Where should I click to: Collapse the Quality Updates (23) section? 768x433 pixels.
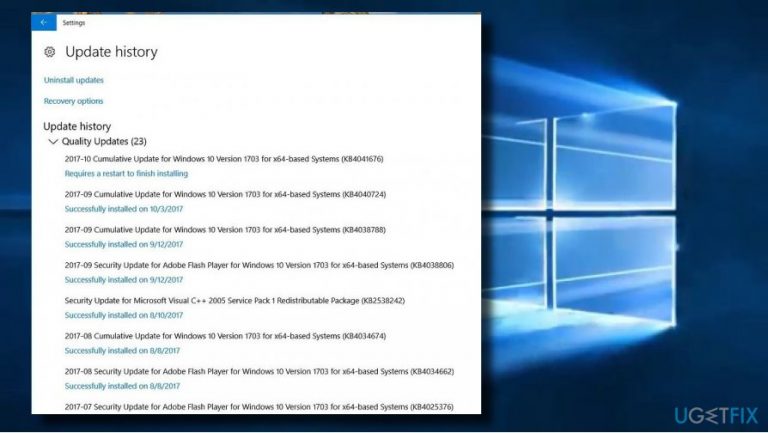[x=53, y=142]
